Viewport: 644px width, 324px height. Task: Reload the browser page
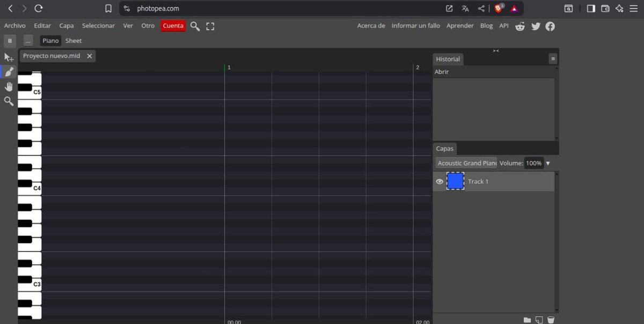[38, 9]
